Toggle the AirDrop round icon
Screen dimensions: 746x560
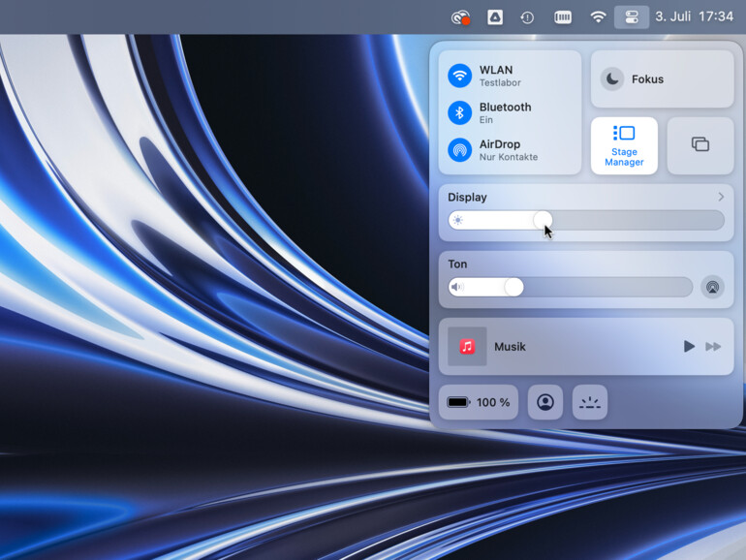pos(460,150)
